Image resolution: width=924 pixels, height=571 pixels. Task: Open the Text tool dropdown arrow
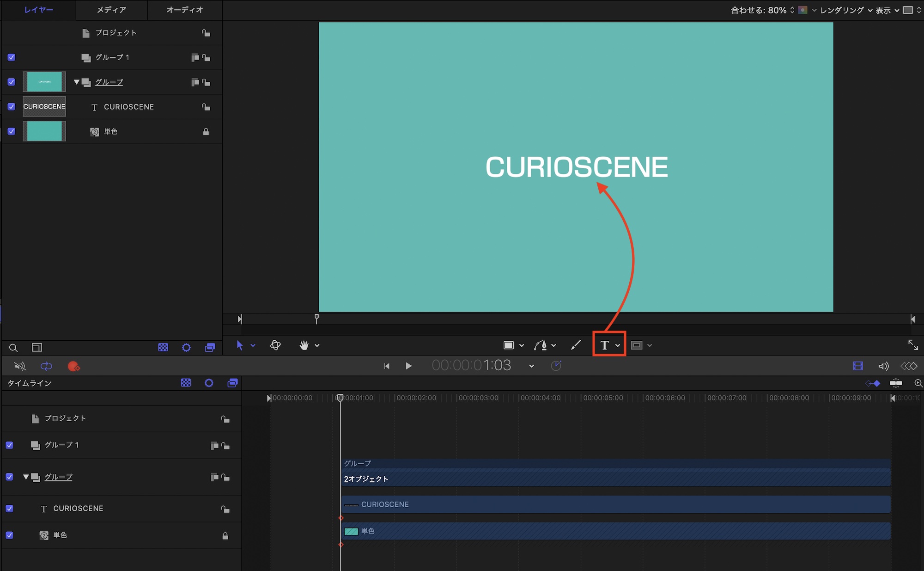[x=618, y=345]
